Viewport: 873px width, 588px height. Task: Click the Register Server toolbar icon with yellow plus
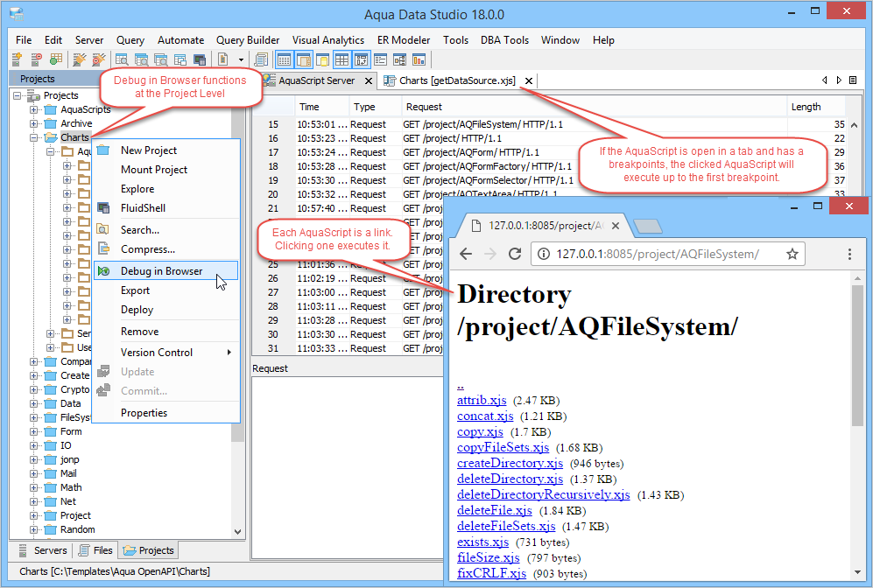coord(17,59)
